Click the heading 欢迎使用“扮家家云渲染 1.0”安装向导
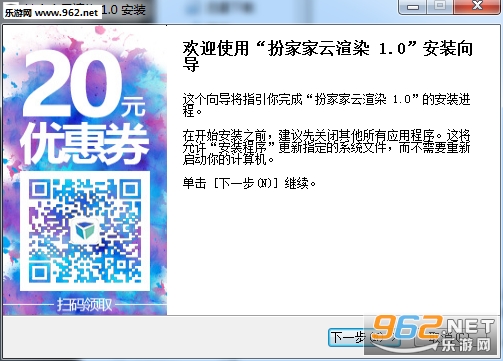This screenshot has height=361, width=503. pos(327,56)
